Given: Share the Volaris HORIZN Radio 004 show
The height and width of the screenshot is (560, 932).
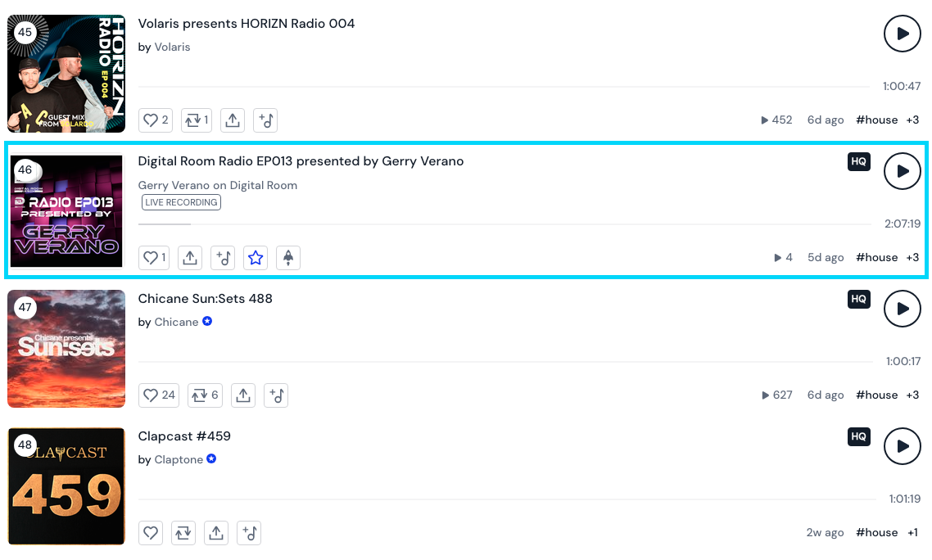Looking at the screenshot, I should [233, 120].
